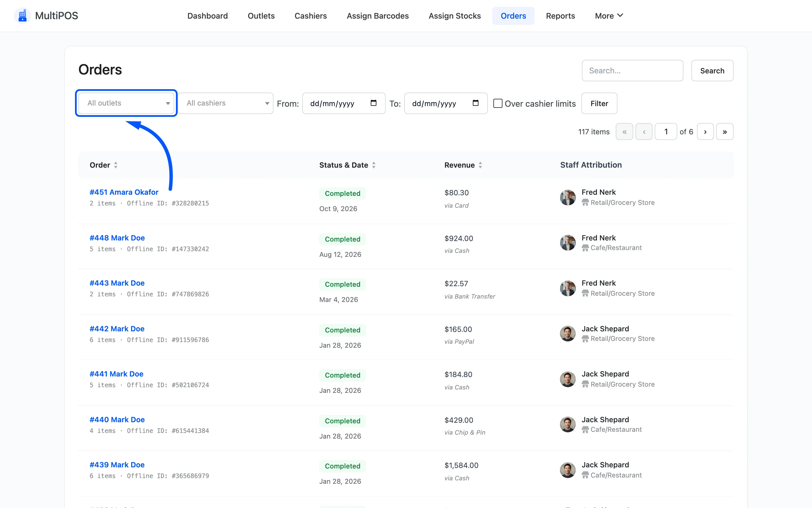Open order #451 Amara Okafor

point(124,192)
